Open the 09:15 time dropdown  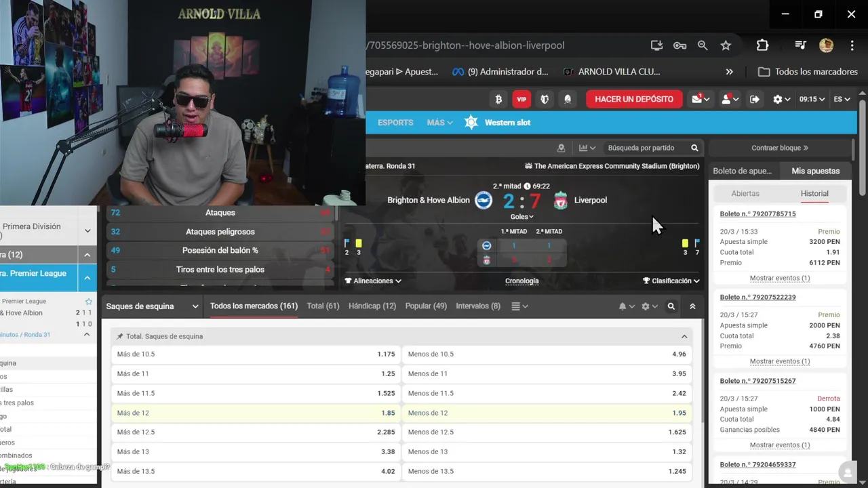pos(812,99)
